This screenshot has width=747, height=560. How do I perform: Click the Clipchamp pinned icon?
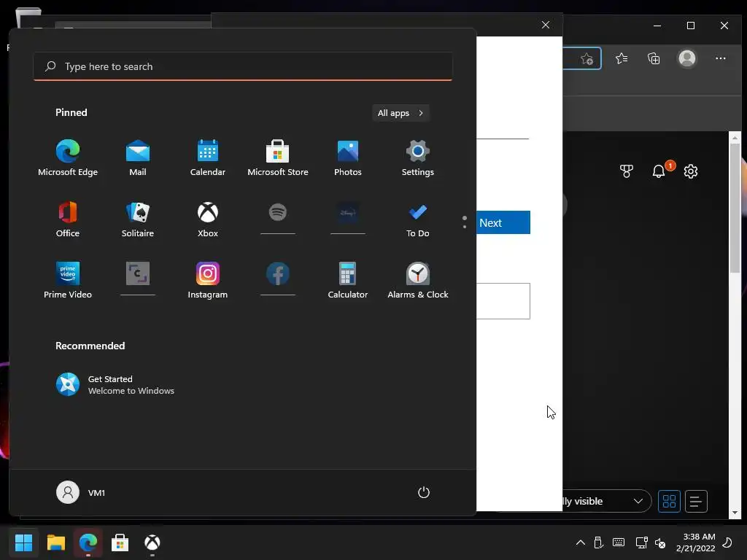click(x=138, y=274)
